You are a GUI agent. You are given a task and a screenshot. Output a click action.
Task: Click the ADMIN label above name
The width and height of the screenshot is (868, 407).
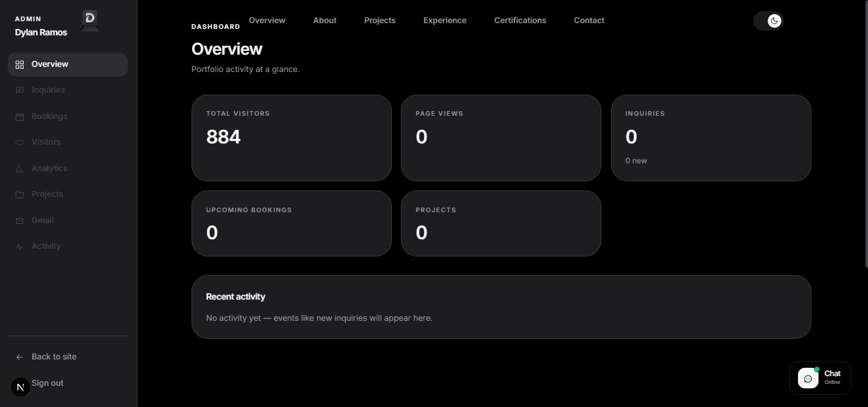pos(28,19)
